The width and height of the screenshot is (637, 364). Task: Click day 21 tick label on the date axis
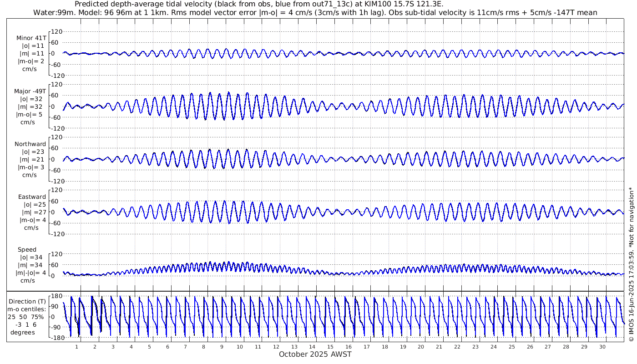(439, 347)
